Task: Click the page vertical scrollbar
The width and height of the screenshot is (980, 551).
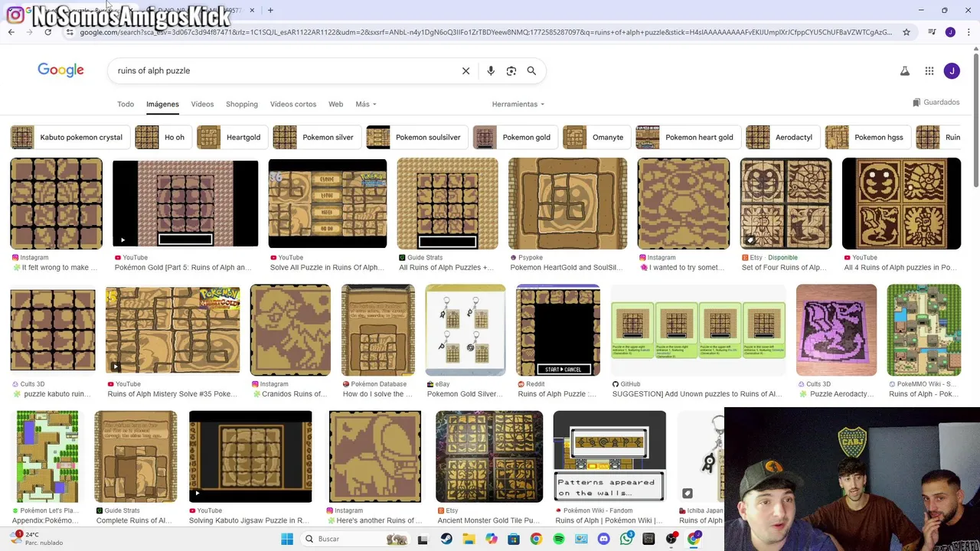Action: [x=975, y=119]
